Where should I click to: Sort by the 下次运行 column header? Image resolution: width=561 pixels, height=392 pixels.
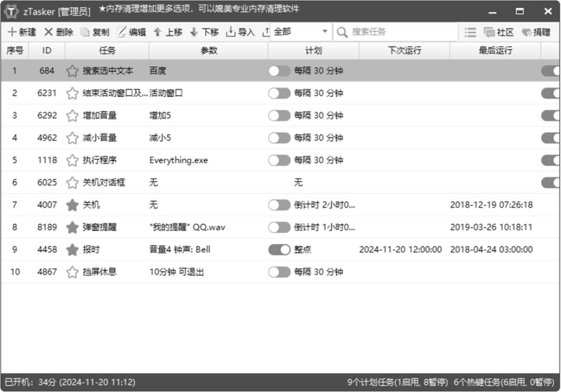pos(404,51)
